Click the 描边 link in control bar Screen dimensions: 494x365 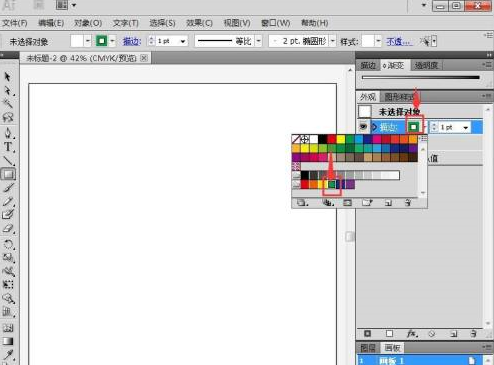tap(132, 41)
